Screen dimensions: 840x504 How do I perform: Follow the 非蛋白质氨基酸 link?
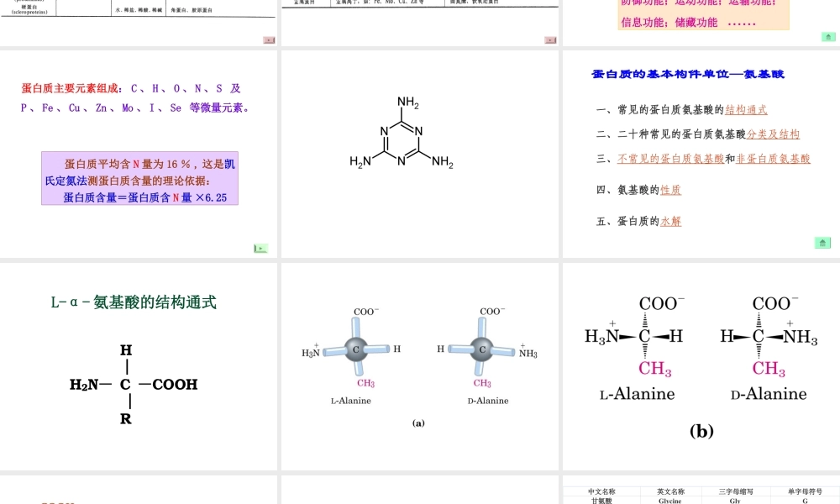pos(771,159)
